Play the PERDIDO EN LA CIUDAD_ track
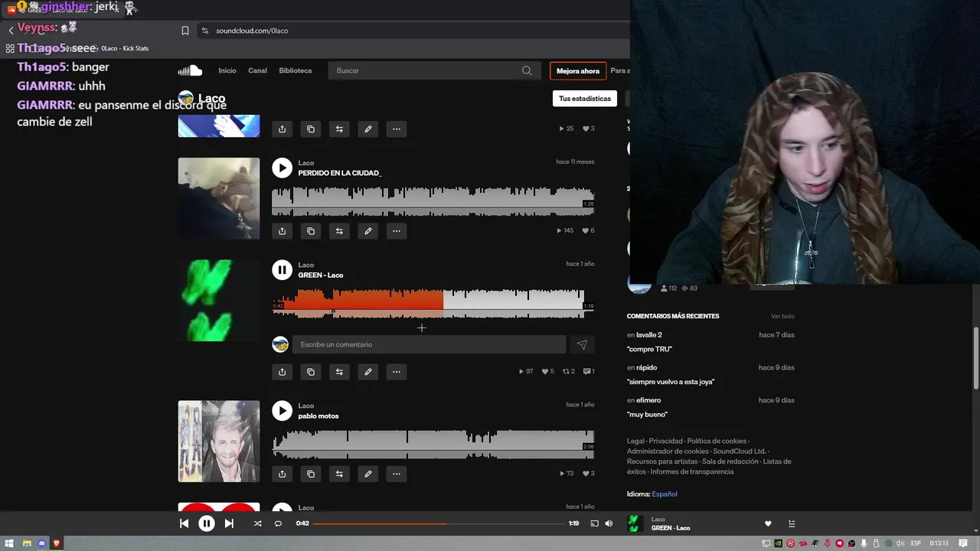 point(282,168)
